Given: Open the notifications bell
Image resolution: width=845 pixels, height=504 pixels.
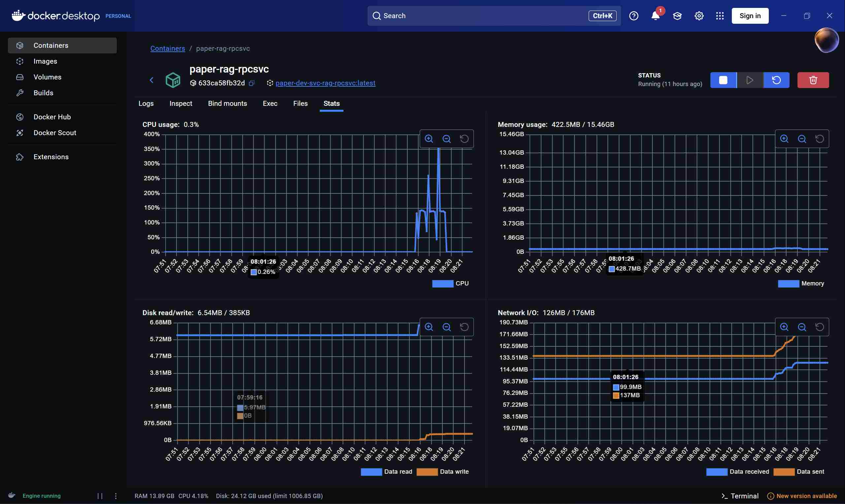Looking at the screenshot, I should pyautogui.click(x=655, y=16).
